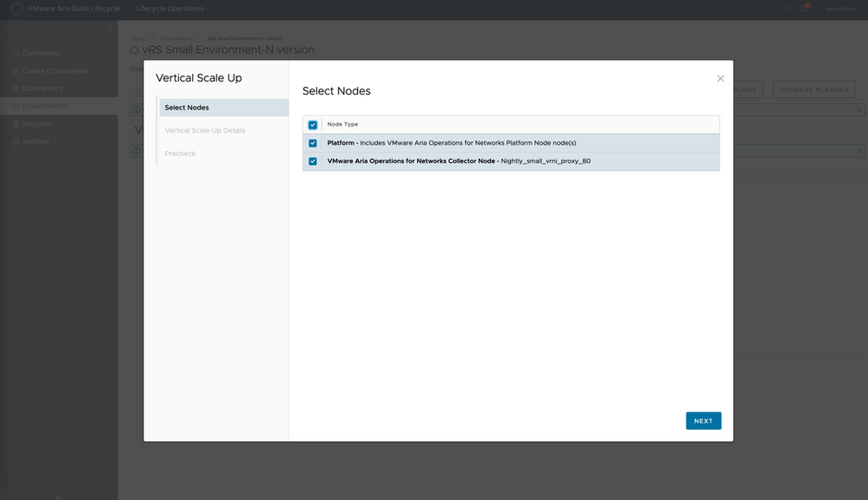Screen dimensions: 868x500
Task: Go to Vertical Scale-Up Details step
Action: 205,131
